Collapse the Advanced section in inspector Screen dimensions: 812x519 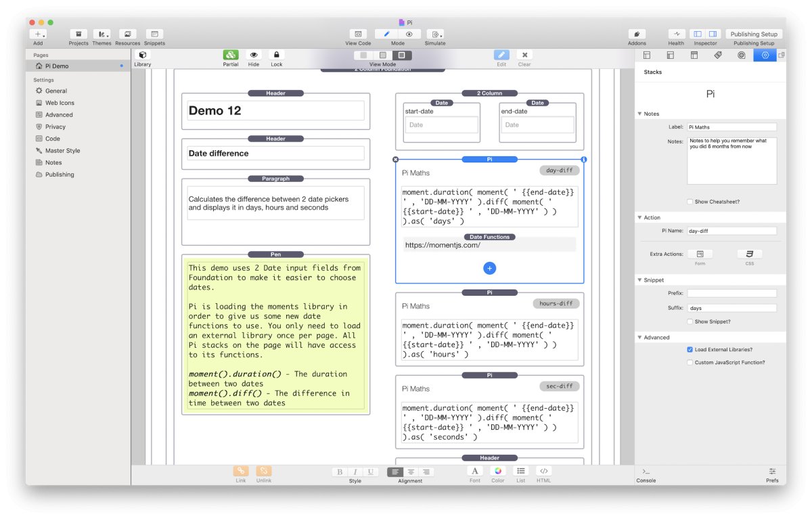tap(640, 338)
